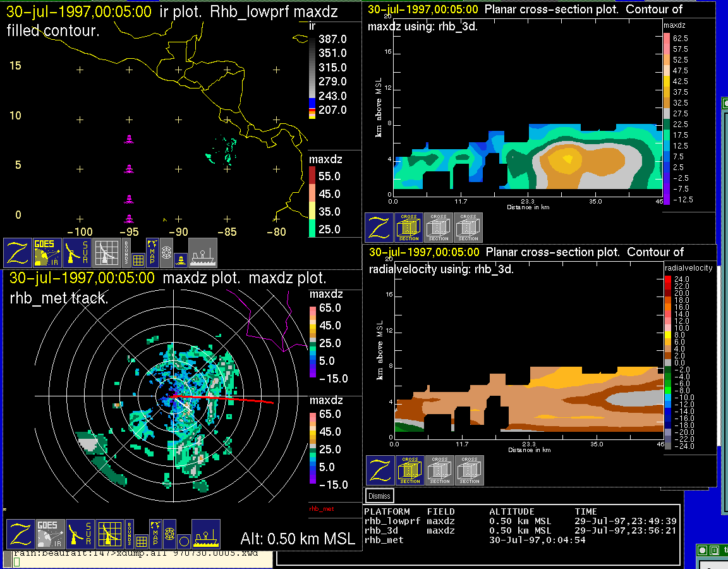Enable second Cross Section icon in maxdz panel
The image size is (728, 569).
[x=439, y=228]
